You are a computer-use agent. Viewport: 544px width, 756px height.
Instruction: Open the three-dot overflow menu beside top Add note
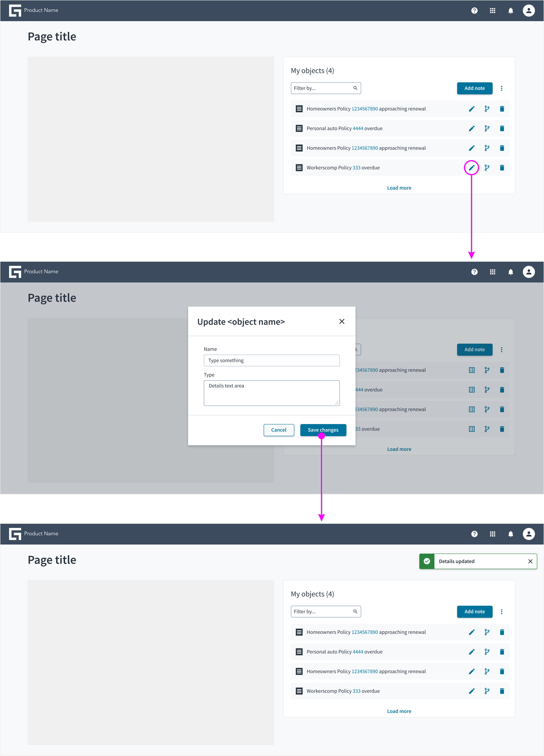[501, 88]
